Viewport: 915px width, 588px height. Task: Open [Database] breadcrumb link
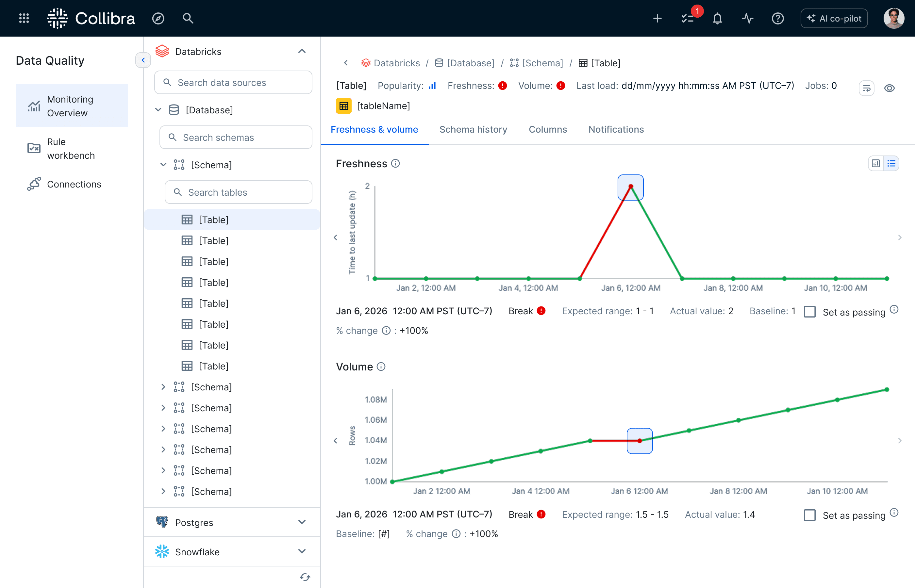464,63
